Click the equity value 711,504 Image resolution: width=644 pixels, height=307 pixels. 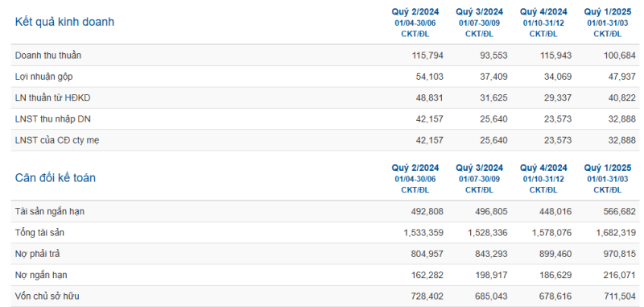coord(620,297)
